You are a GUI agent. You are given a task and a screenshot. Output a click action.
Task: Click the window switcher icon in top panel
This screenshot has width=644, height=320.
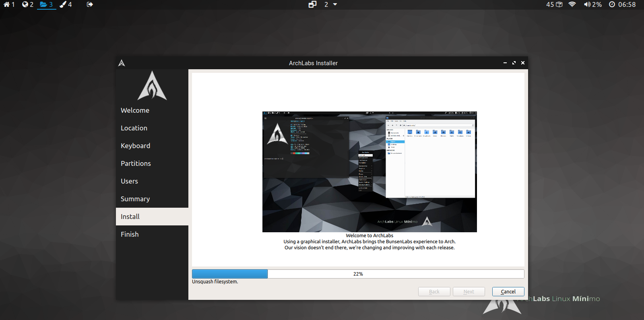[x=312, y=4]
